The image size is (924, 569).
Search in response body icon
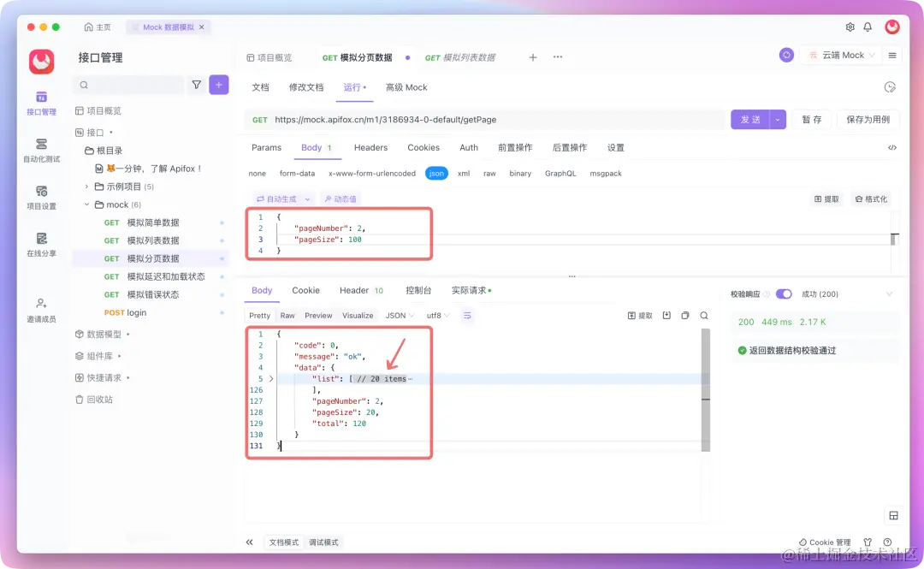point(703,316)
